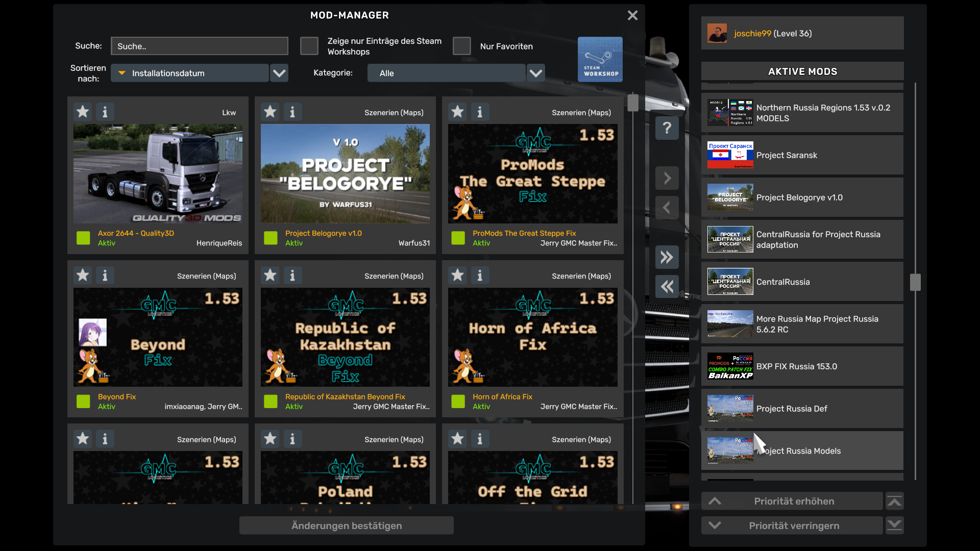The height and width of the screenshot is (551, 980).
Task: Open info on the Off the Grid card
Action: click(x=480, y=439)
